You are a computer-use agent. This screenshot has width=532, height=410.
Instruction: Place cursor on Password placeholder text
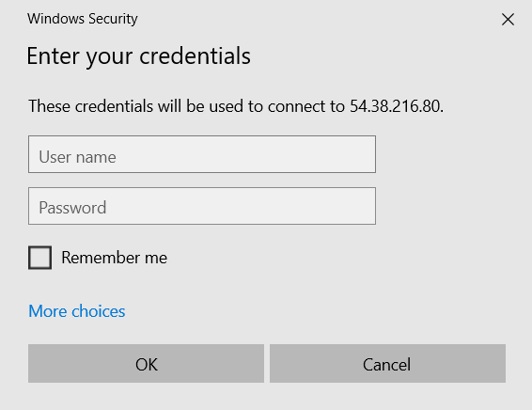pyautogui.click(x=72, y=208)
